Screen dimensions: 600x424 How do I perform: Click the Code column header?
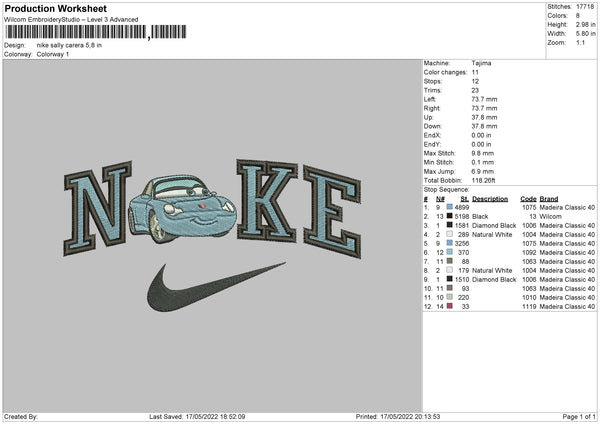point(528,199)
